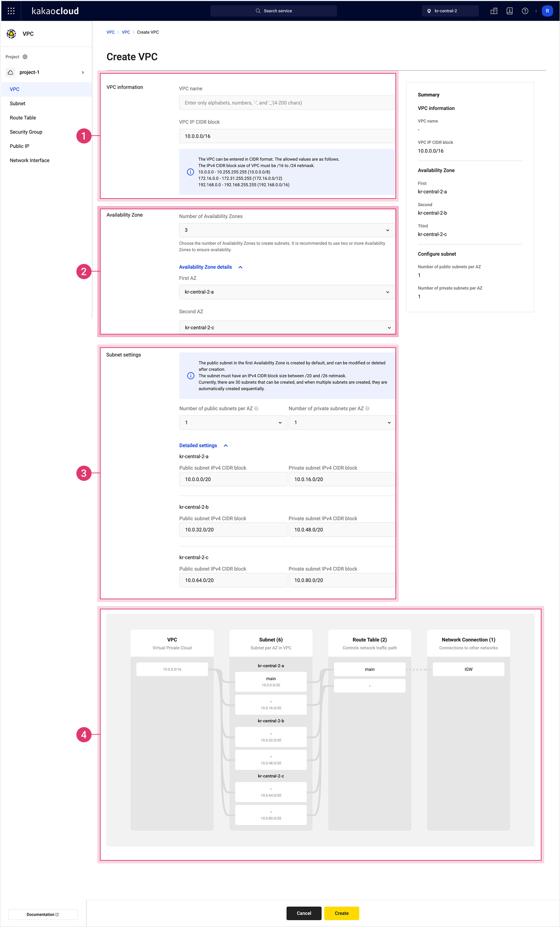Collapse Availability Zone details section
The height and width of the screenshot is (927, 560).
[211, 267]
